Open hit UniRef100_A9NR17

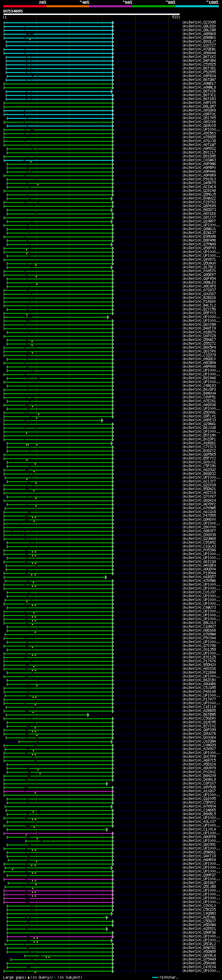[199, 84]
